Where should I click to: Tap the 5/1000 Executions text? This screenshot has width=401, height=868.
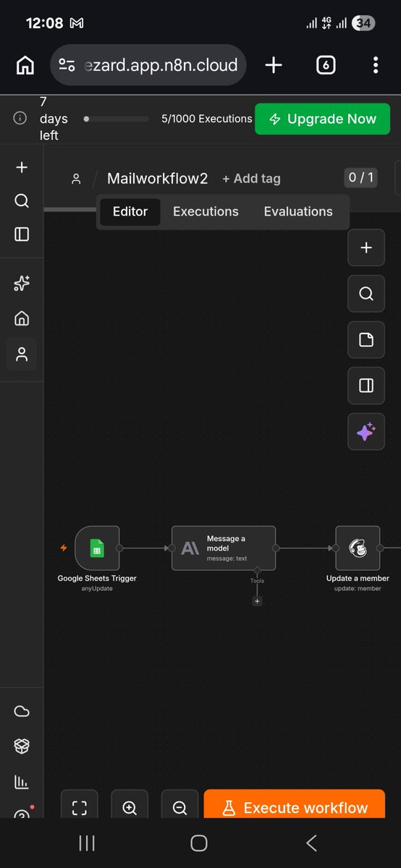click(206, 119)
